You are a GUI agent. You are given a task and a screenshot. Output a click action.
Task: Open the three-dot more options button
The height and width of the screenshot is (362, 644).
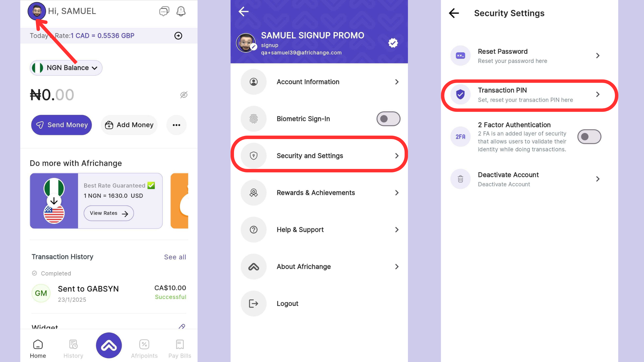177,125
